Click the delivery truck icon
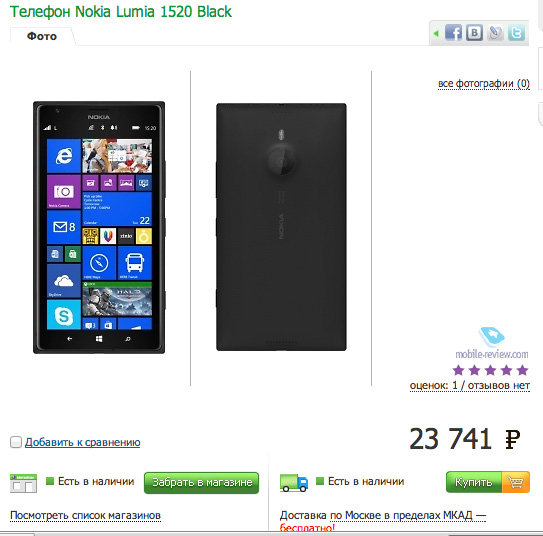 (x=294, y=483)
